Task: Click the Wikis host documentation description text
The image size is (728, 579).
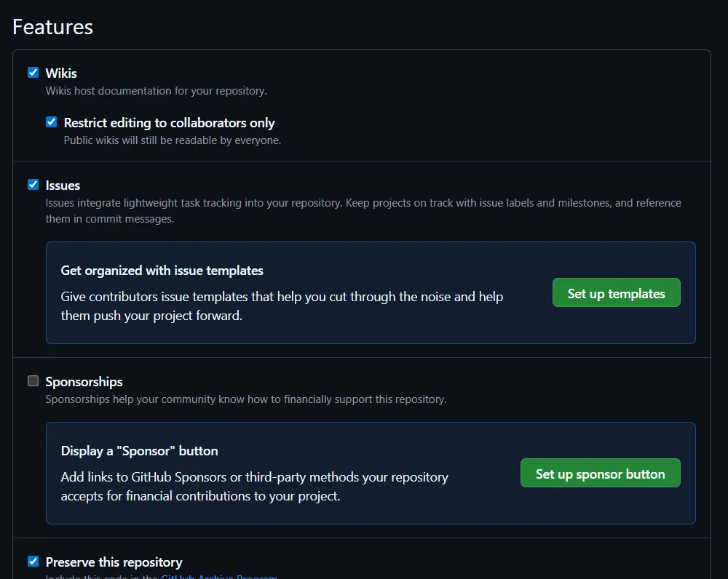Action: click(156, 91)
